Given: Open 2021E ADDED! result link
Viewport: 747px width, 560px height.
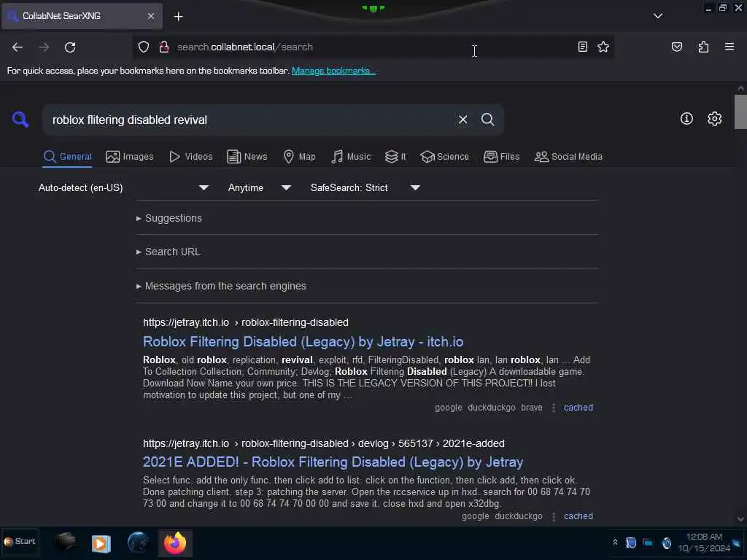Looking at the screenshot, I should tap(333, 462).
